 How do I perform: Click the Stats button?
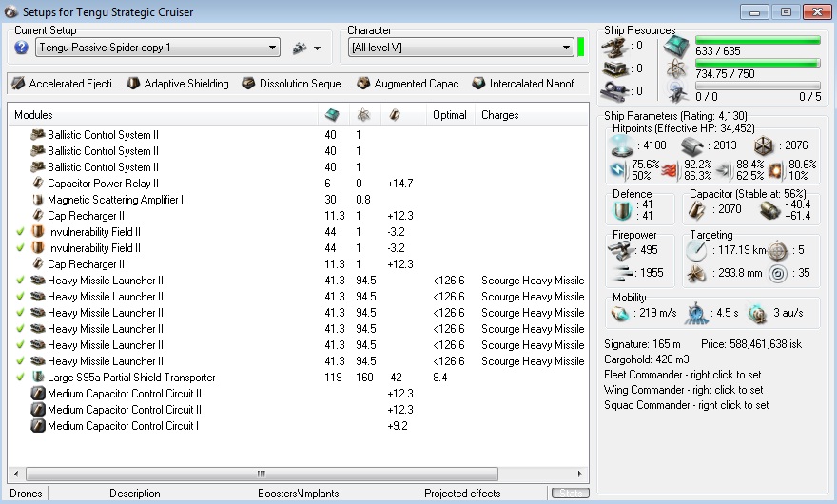[x=570, y=494]
